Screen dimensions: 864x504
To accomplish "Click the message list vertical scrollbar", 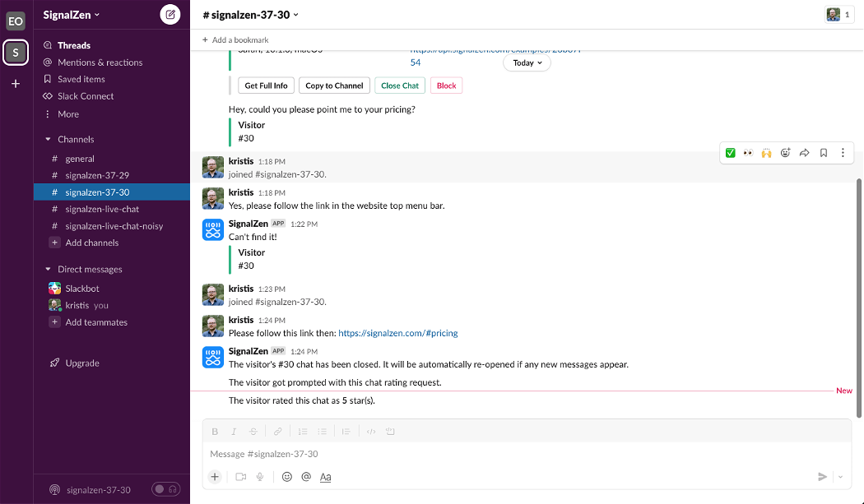I will (x=858, y=298).
